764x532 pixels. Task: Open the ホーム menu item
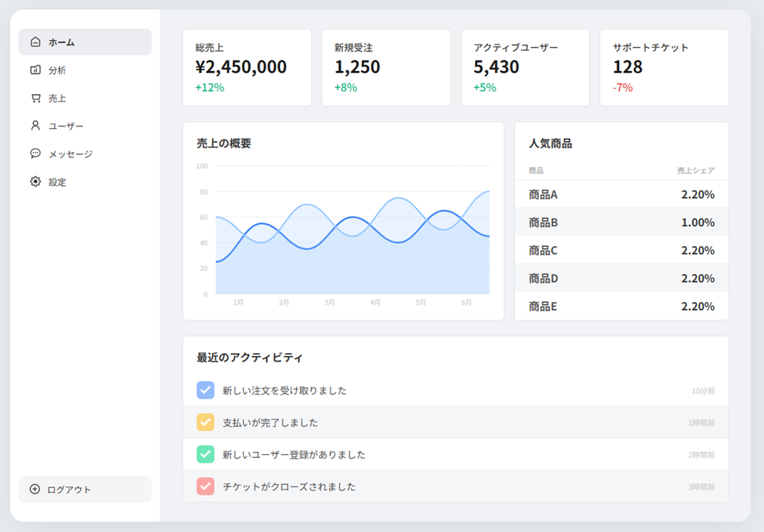pos(85,42)
